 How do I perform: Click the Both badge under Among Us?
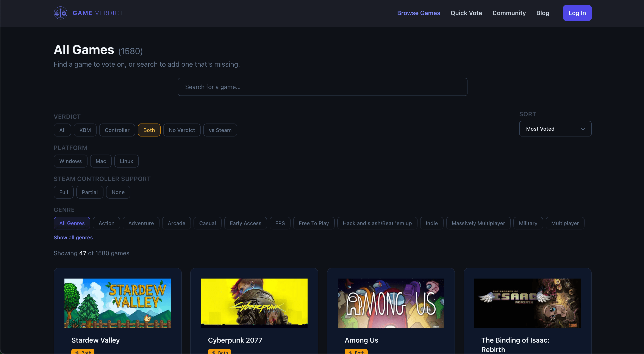pyautogui.click(x=356, y=351)
